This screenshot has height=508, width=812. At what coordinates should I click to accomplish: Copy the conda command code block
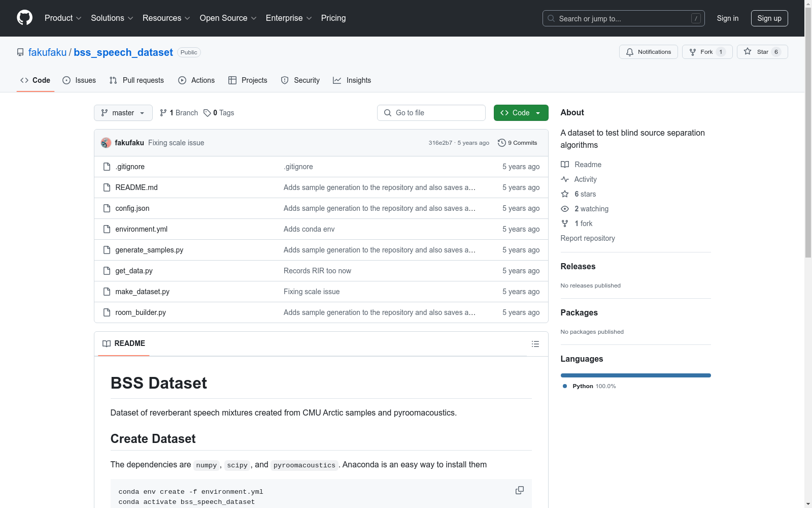519,490
